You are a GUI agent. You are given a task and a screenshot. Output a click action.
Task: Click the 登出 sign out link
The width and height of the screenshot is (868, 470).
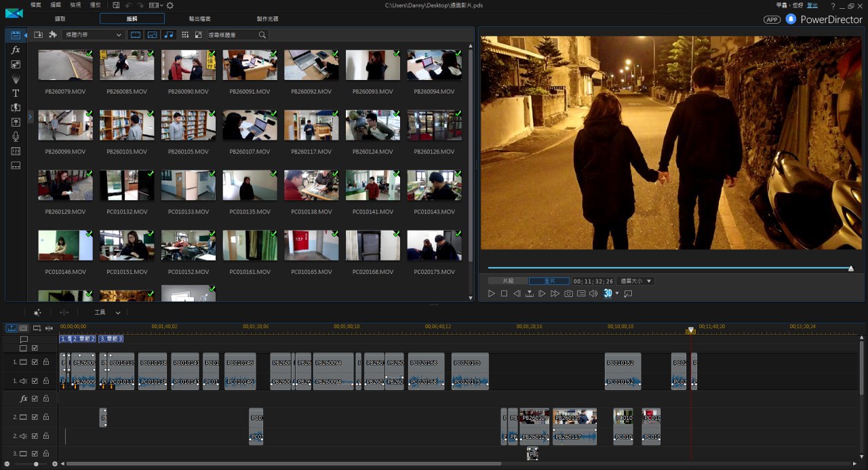[x=812, y=5]
